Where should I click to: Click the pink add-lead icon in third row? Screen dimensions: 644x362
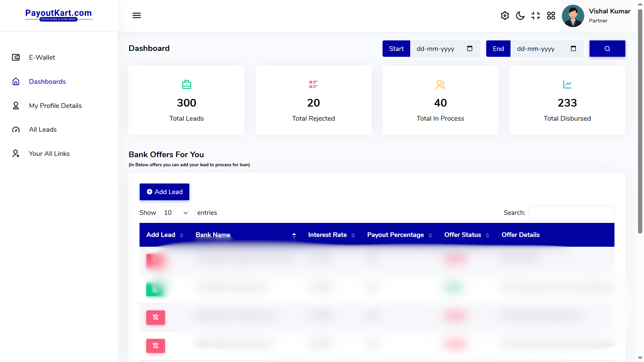click(155, 317)
